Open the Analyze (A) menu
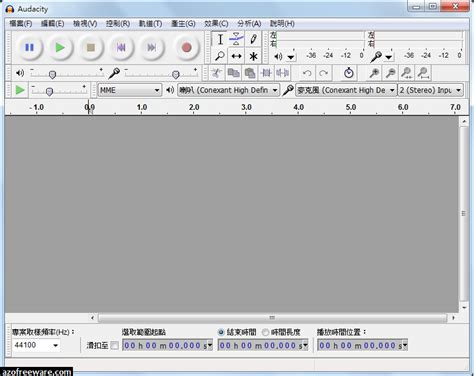 pos(249,24)
